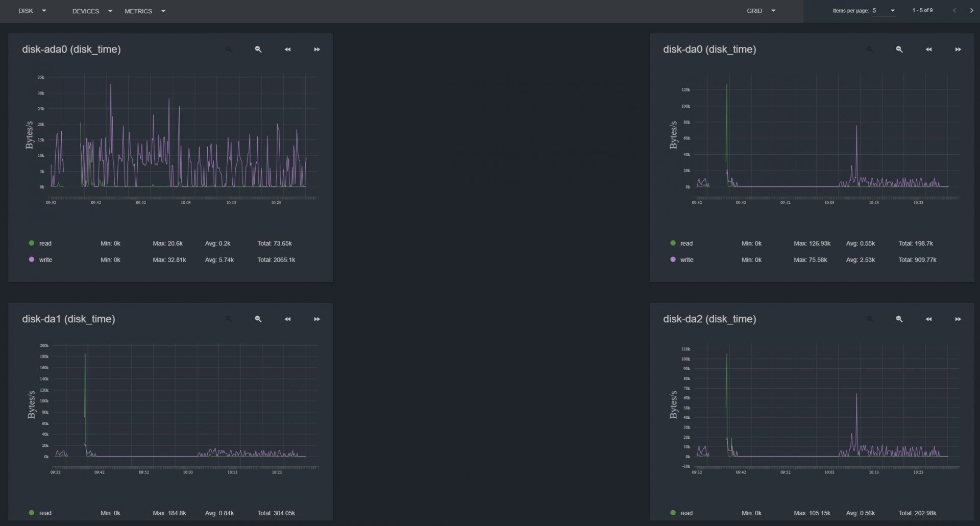Open the METRICS filter dropdown
This screenshot has height=526, width=980.
coord(145,11)
